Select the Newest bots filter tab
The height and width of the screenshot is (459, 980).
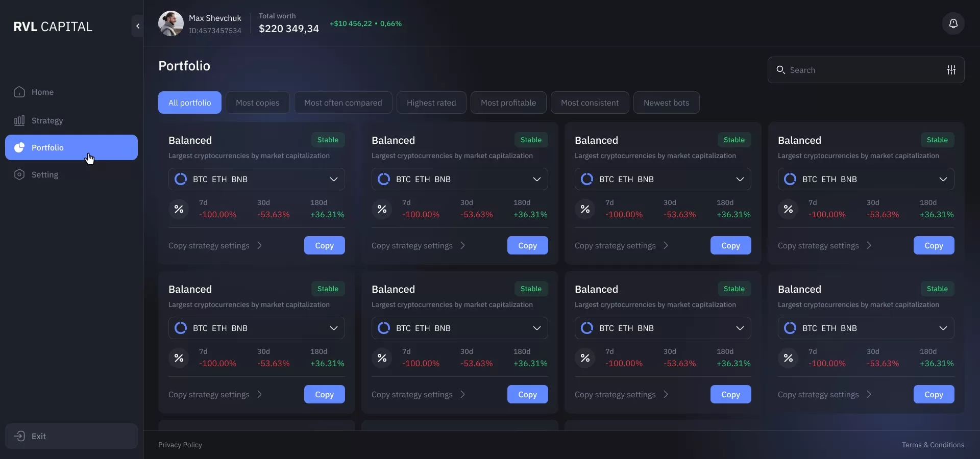pyautogui.click(x=666, y=103)
